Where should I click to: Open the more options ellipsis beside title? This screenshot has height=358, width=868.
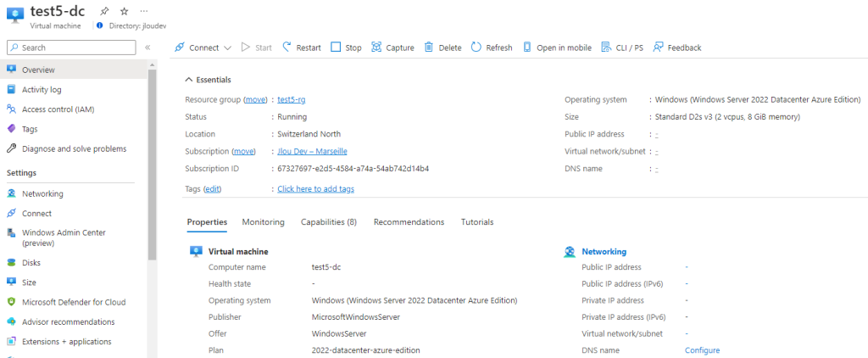(x=144, y=11)
